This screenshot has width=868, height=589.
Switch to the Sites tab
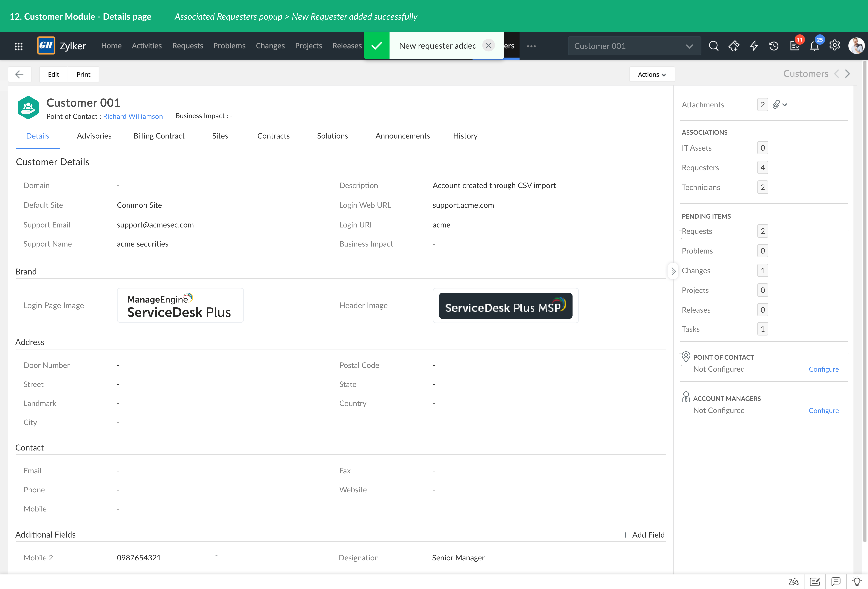click(220, 136)
